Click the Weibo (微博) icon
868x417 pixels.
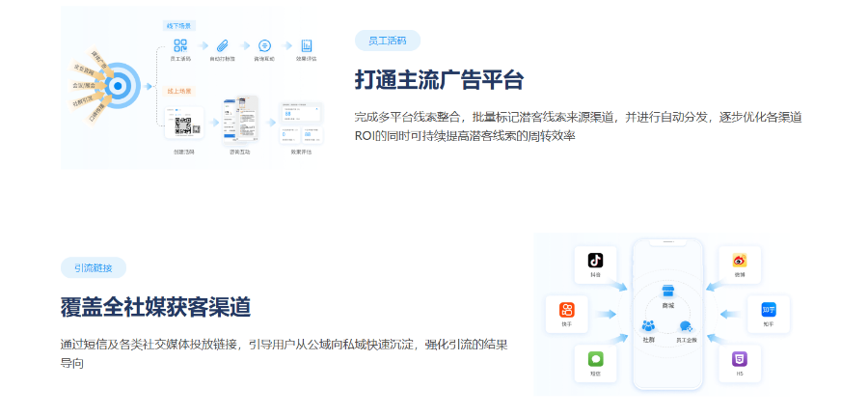pyautogui.click(x=740, y=261)
